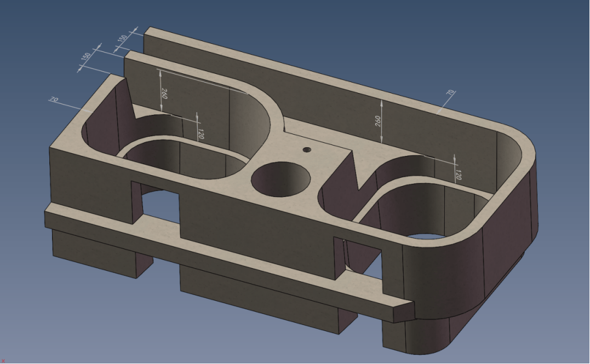
Task: Click the right 120 dimension text
Action: (458, 175)
